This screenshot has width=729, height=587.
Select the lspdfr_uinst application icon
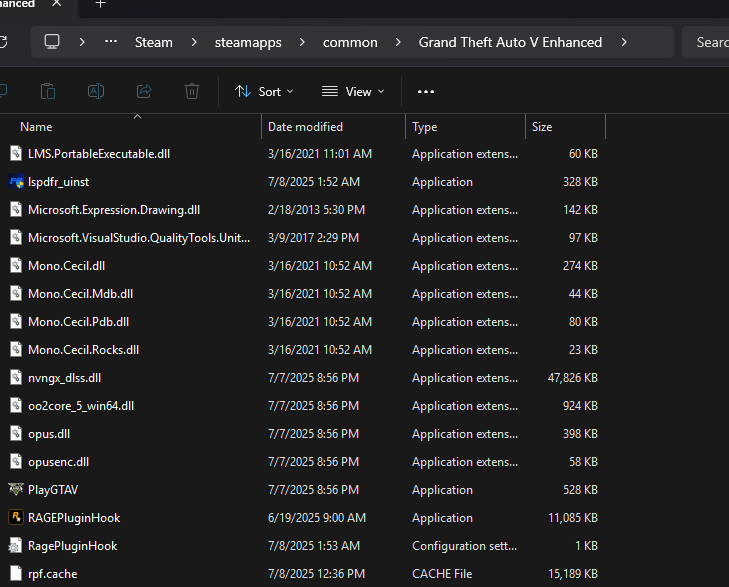pos(16,182)
